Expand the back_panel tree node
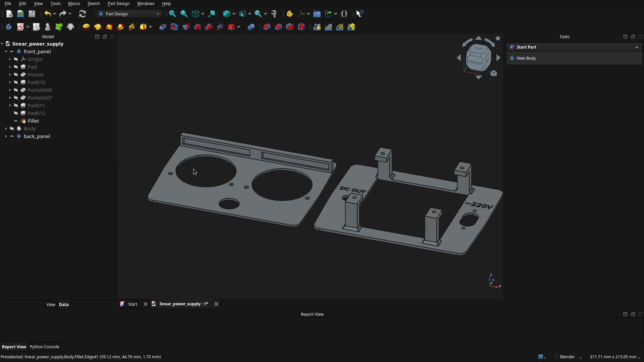 click(6, 136)
